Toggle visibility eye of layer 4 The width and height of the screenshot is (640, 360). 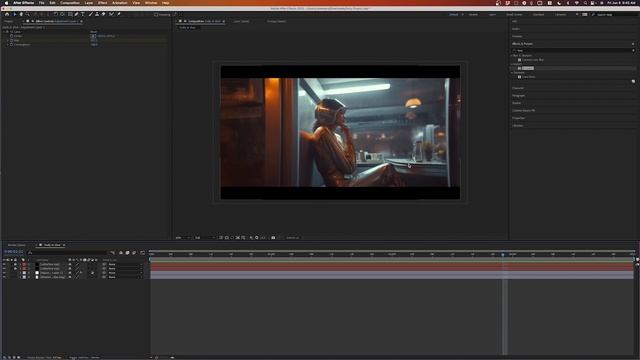4,277
